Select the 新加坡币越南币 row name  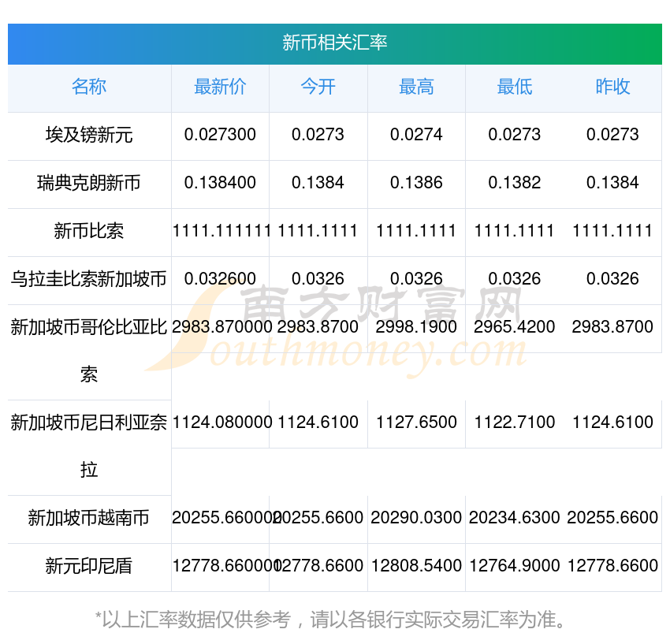click(x=89, y=519)
